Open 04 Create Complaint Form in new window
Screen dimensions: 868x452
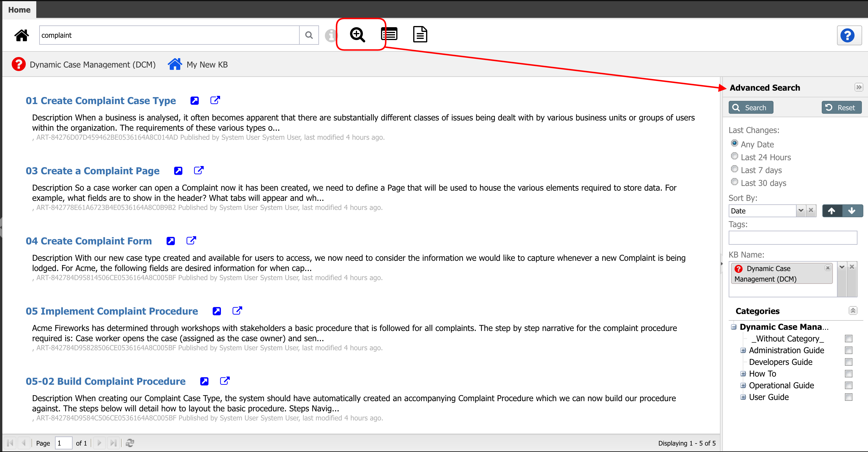tap(191, 240)
